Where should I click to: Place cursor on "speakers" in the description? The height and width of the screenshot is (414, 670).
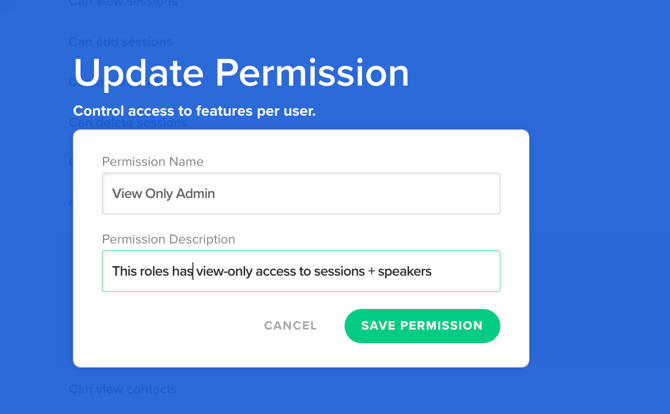[405, 271]
